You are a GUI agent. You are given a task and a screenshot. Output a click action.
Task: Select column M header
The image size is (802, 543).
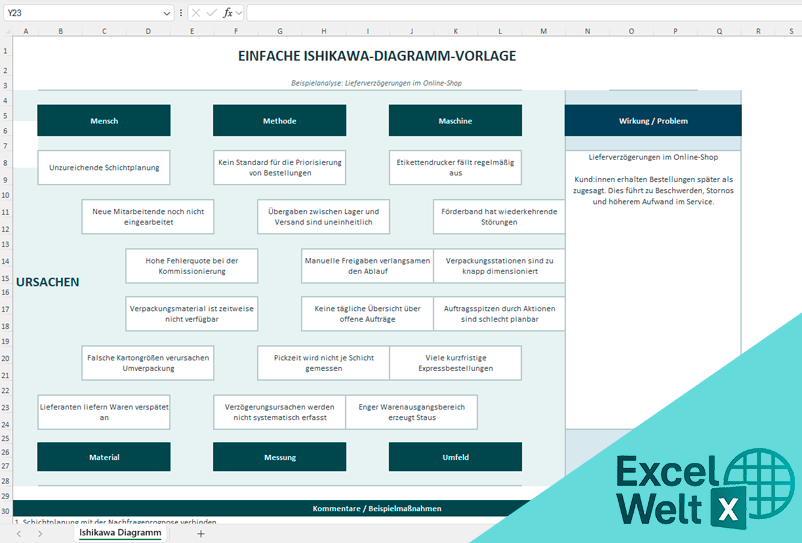pyautogui.click(x=543, y=32)
